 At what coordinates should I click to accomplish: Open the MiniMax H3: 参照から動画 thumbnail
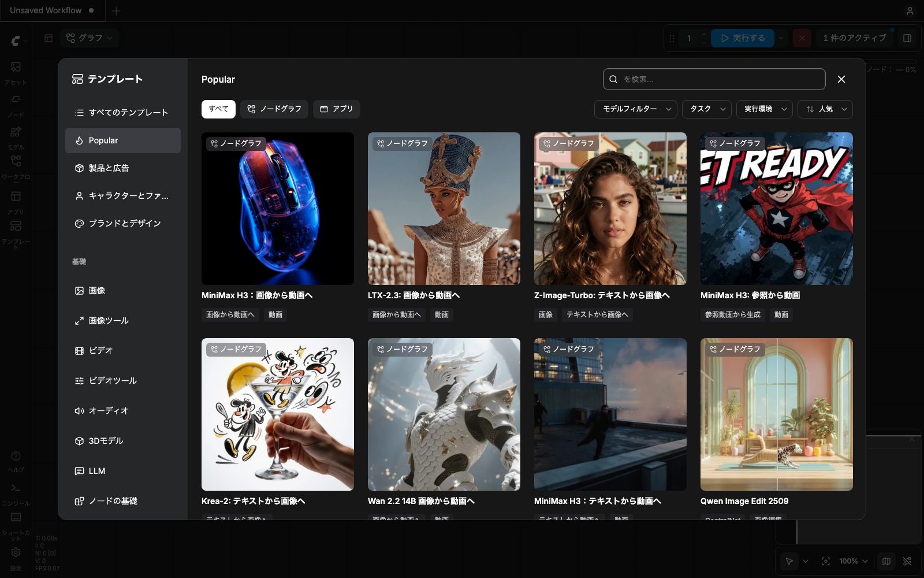click(x=777, y=209)
